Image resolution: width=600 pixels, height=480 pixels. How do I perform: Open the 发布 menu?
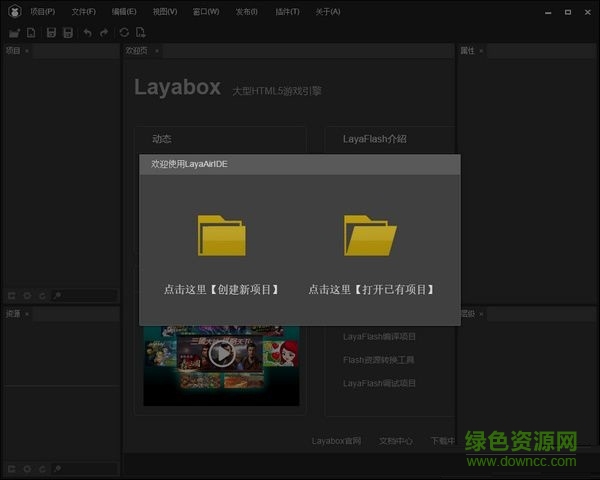point(246,12)
